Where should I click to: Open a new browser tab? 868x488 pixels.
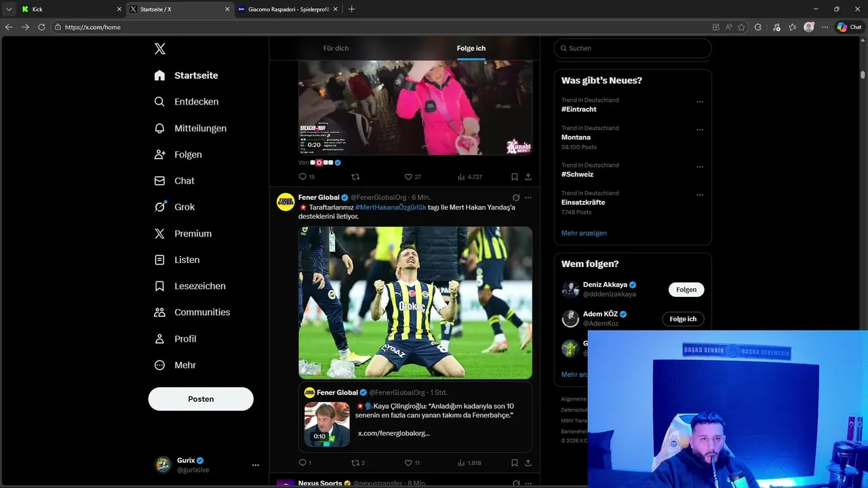pyautogui.click(x=351, y=9)
